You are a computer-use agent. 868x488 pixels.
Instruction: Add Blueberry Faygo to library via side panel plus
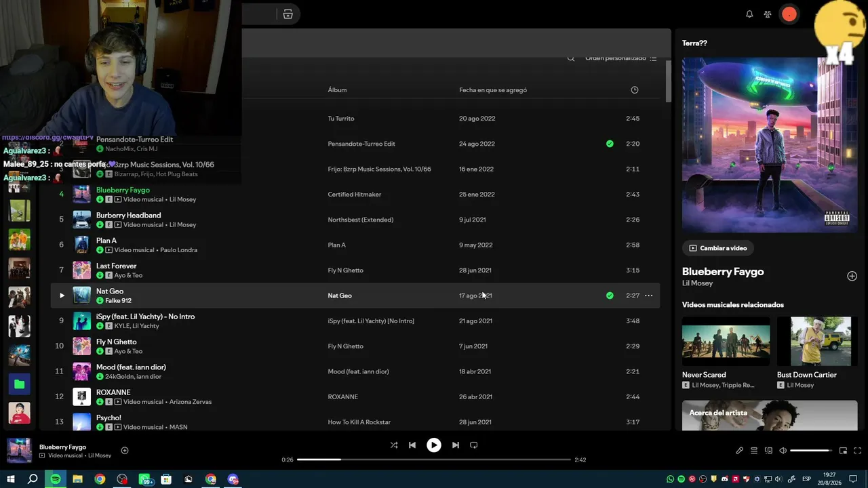[852, 276]
